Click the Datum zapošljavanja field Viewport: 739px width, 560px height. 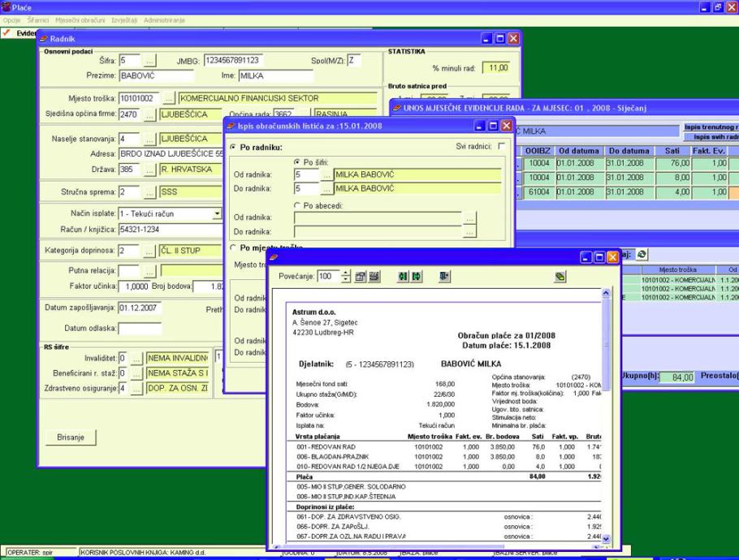pos(140,308)
